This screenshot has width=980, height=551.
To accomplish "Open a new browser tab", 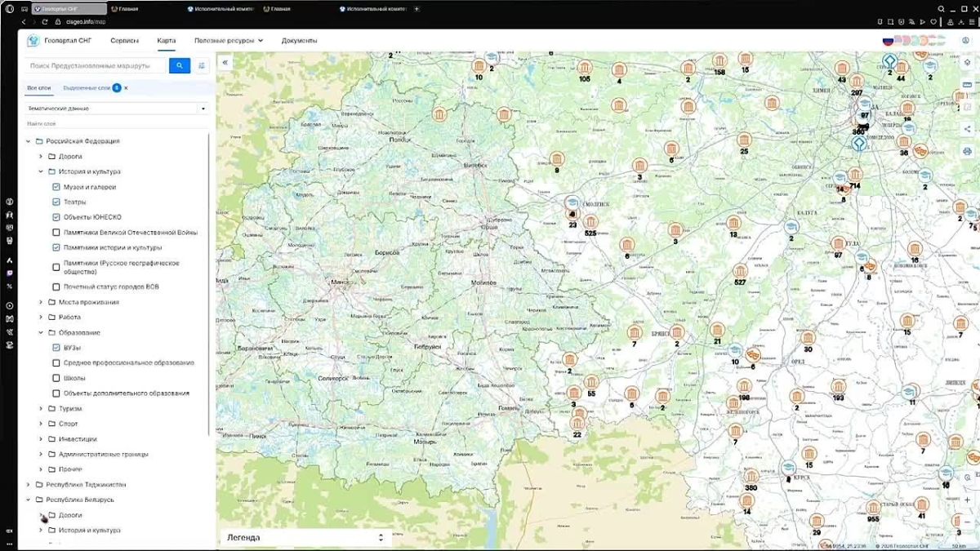I will coord(416,9).
